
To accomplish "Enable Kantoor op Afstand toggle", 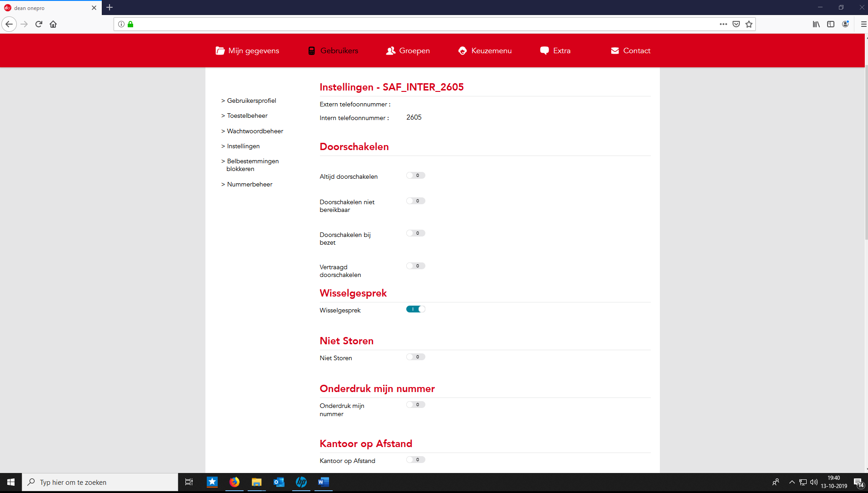I will [415, 460].
